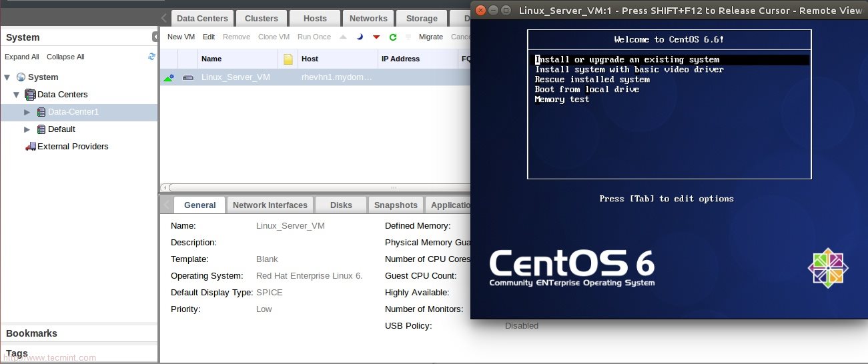Viewport: 868px width, 364px height.
Task: Open the Snapshots detail tab
Action: point(396,205)
